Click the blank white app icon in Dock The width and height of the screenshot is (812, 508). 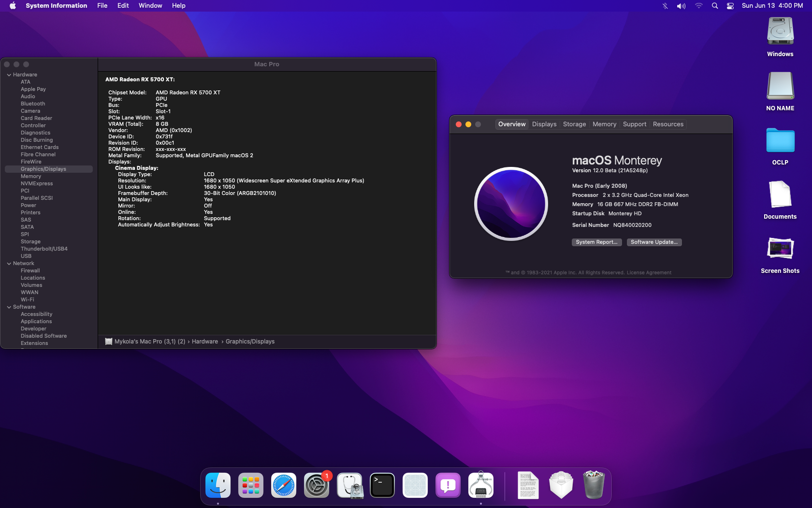click(x=415, y=485)
